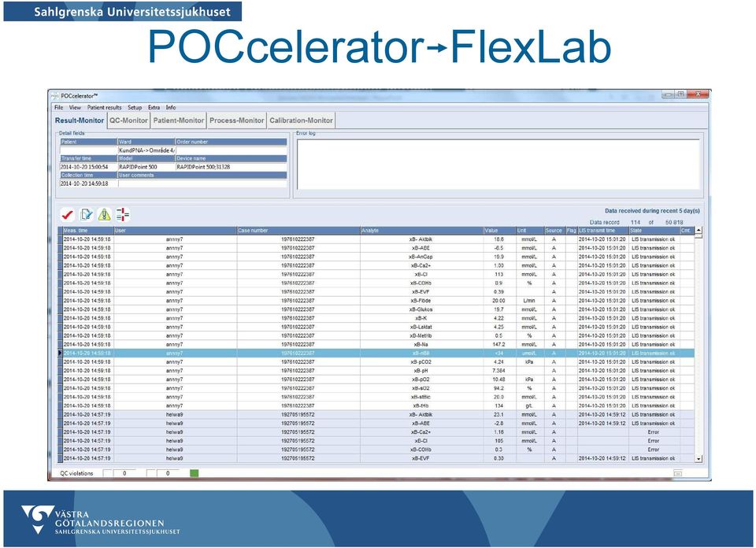The height and width of the screenshot is (548, 756).
Task: Click the scroll up arrow of results table
Action: click(x=699, y=231)
